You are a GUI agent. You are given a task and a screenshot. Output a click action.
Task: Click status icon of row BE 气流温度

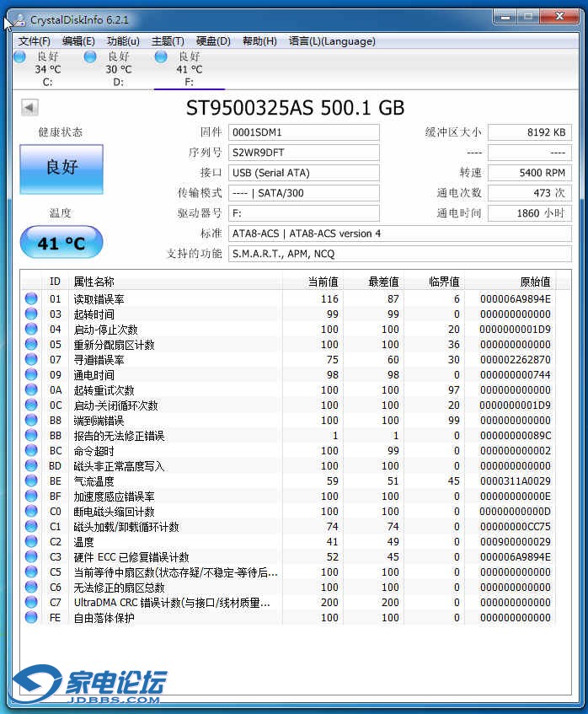click(31, 480)
